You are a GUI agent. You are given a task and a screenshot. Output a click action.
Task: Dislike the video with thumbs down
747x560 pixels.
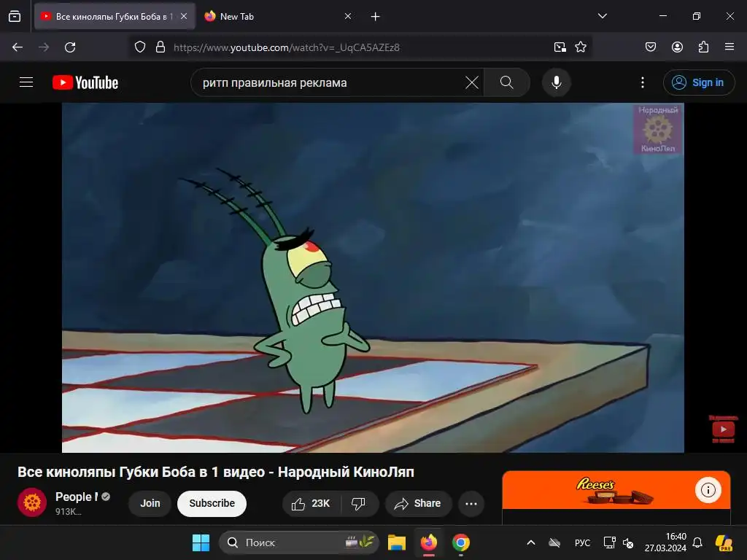point(359,503)
